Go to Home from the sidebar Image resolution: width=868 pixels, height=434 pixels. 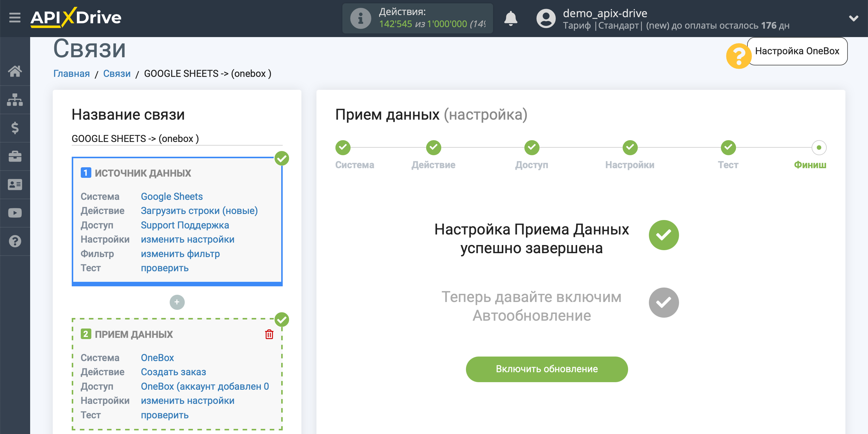pyautogui.click(x=15, y=71)
